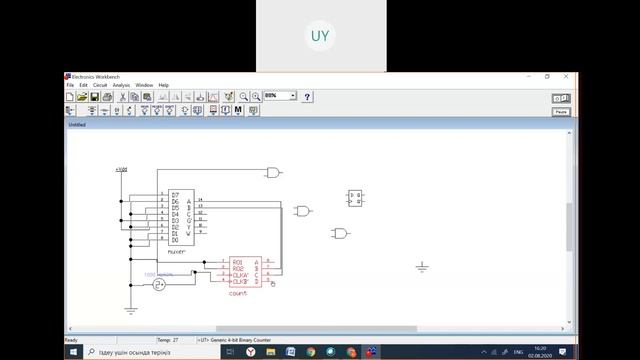The height and width of the screenshot is (360, 640).
Task: Display the analysis graphs
Action: (213, 97)
